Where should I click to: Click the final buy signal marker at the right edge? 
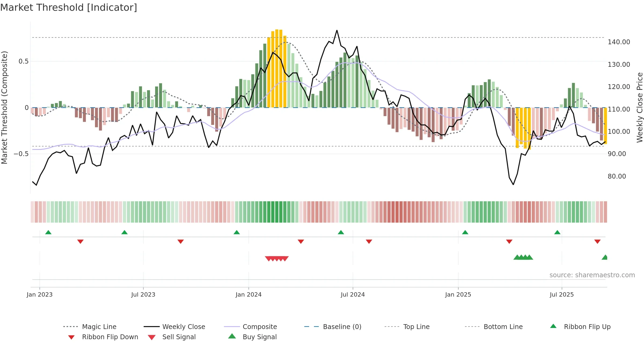(605, 257)
